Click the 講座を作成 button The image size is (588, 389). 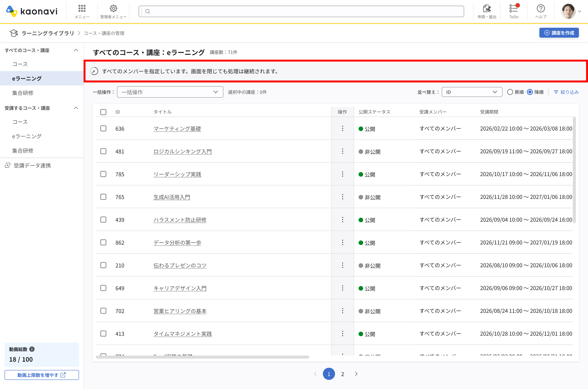pos(559,33)
